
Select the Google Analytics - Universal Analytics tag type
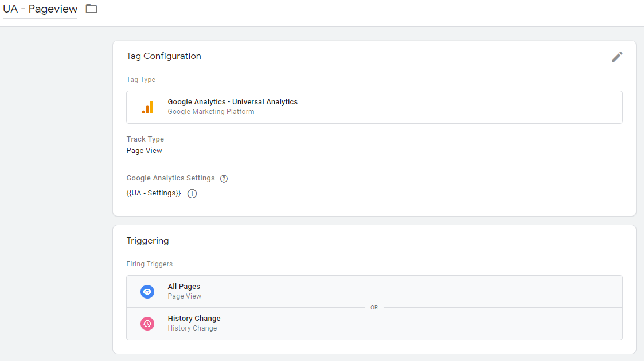tap(374, 107)
